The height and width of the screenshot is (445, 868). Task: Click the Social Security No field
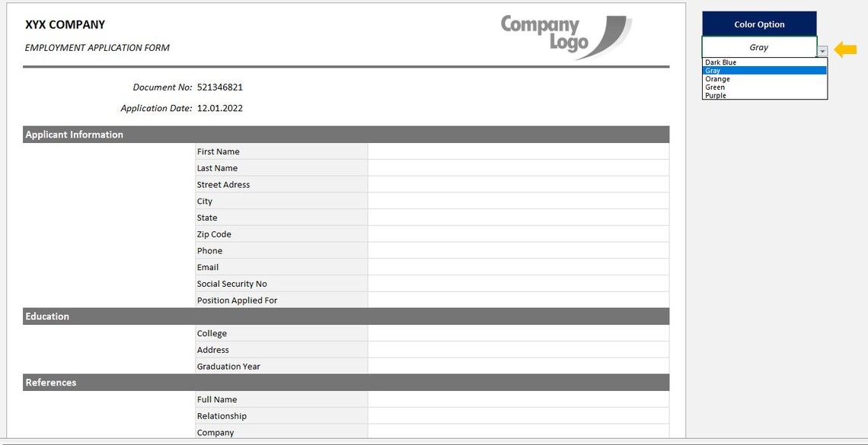(518, 284)
